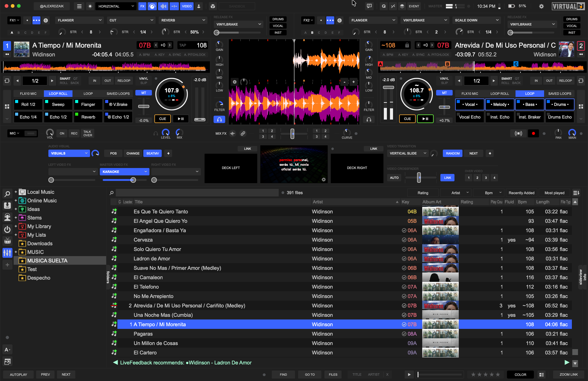Expand the Local Music folder
This screenshot has height=381, width=588.
coord(16,192)
